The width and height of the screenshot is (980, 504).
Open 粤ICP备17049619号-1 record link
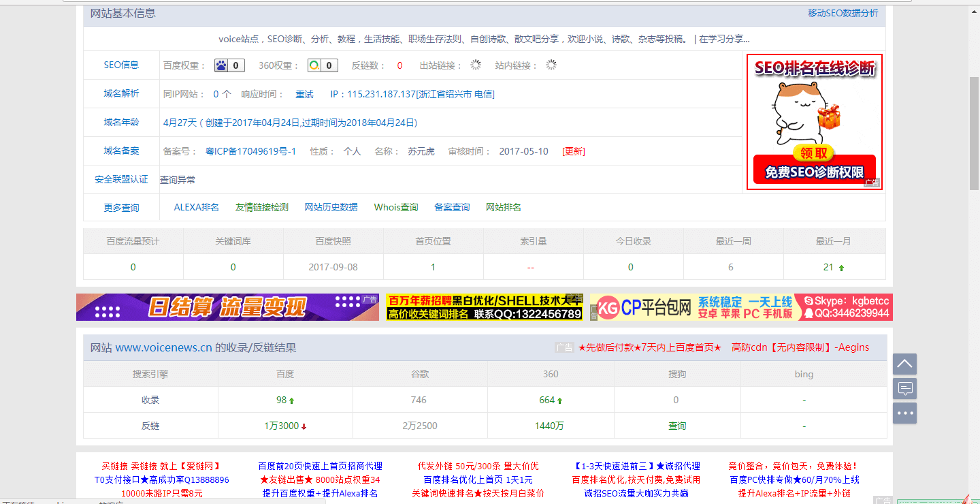tap(251, 151)
